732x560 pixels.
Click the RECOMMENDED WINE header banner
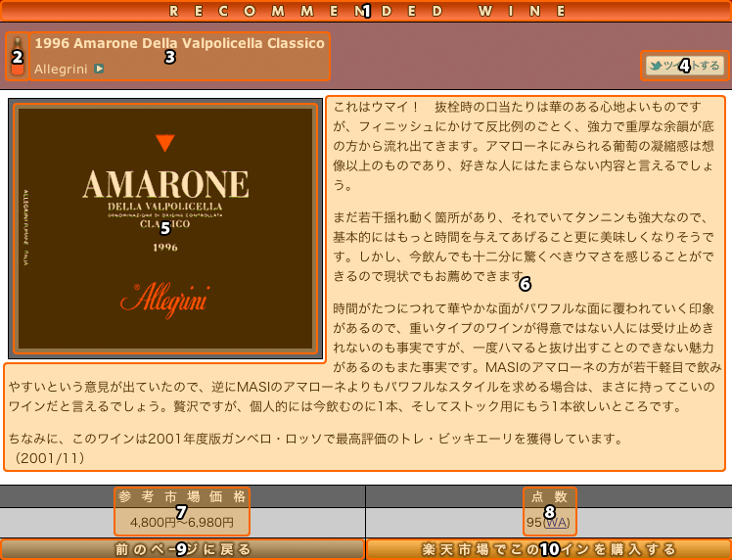pyautogui.click(x=366, y=11)
